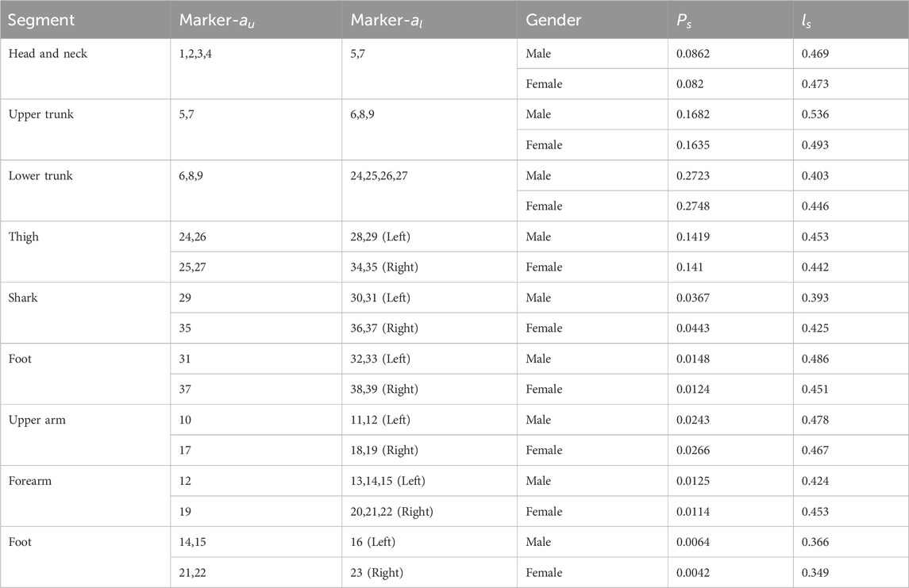Click the Shark segment cell

point(85,313)
